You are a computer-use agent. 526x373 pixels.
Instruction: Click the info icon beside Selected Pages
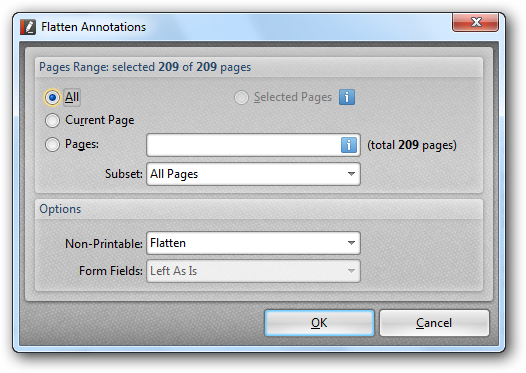(347, 97)
